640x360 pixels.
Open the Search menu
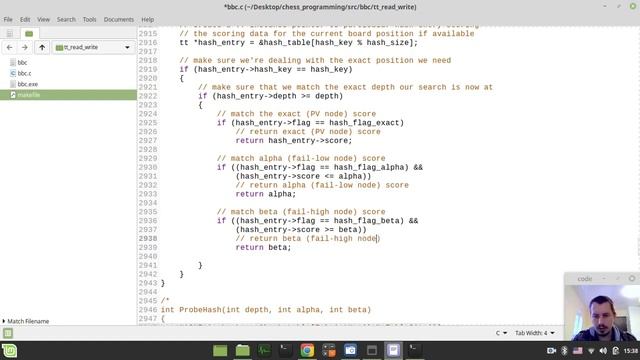pos(66,19)
